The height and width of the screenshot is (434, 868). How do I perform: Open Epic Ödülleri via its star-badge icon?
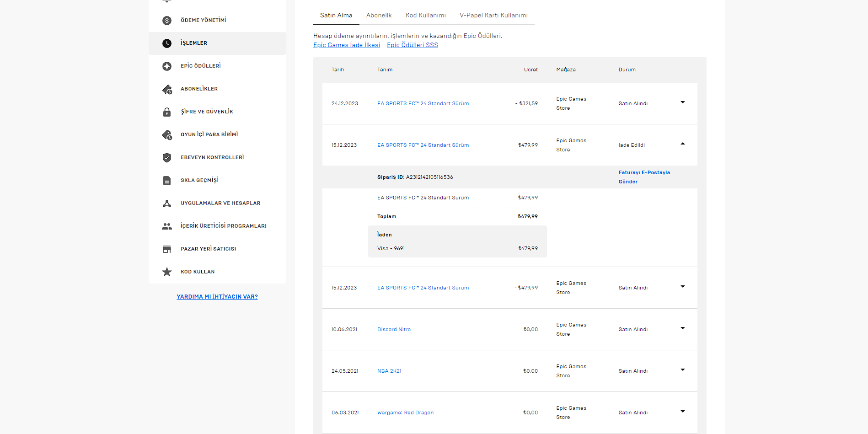[167, 66]
